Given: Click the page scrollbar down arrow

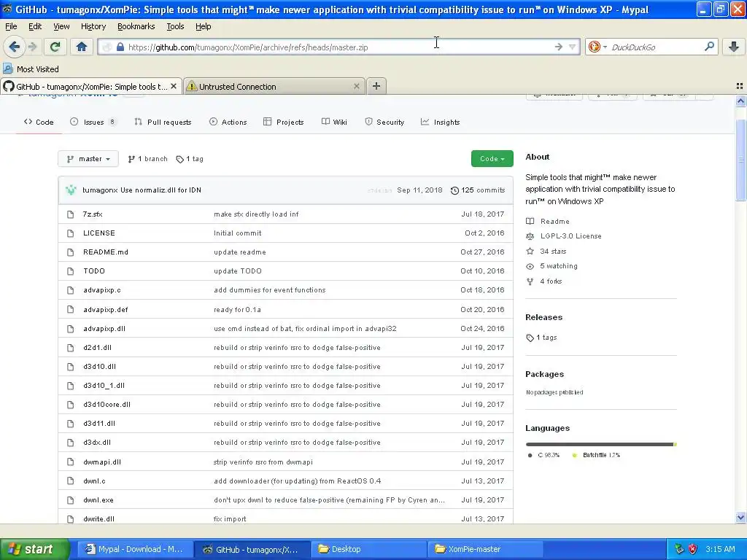Looking at the screenshot, I should coord(740,517).
